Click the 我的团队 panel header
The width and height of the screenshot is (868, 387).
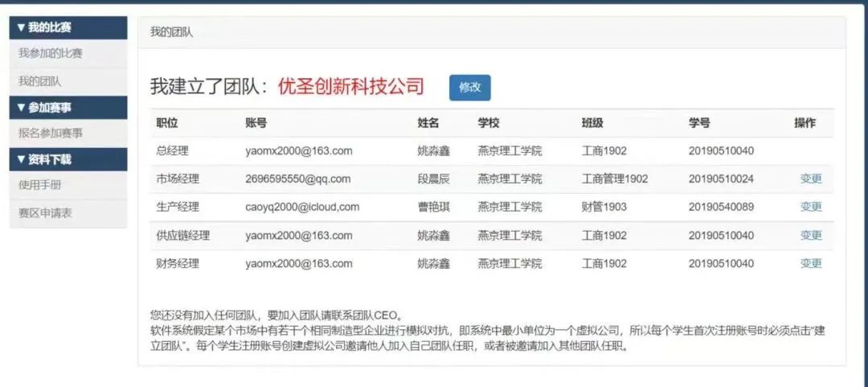171,33
